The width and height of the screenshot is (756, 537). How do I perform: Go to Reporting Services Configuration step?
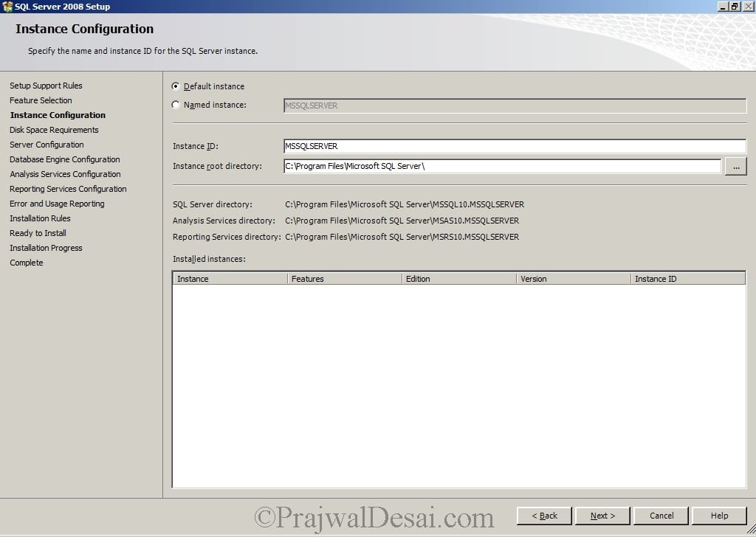point(68,189)
